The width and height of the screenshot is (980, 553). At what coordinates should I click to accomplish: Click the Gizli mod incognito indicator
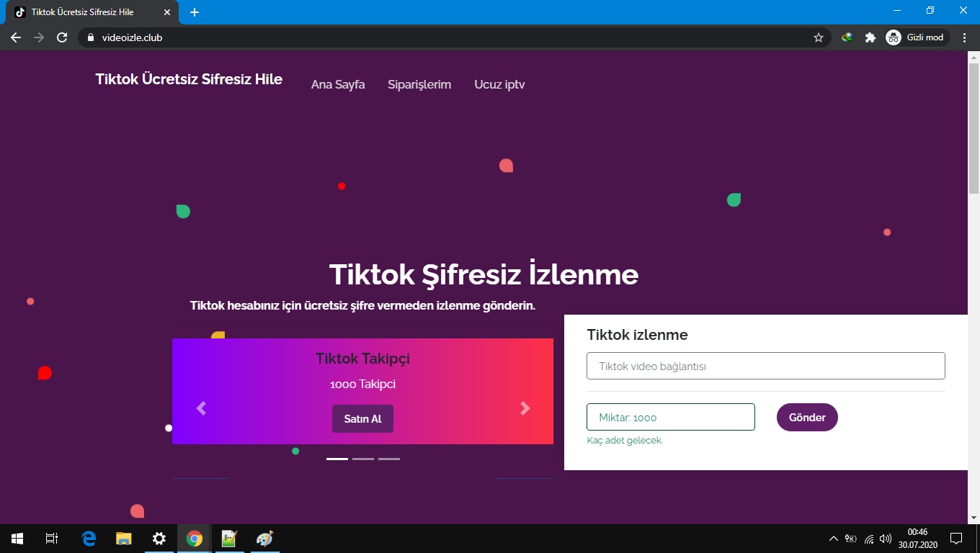click(x=916, y=37)
